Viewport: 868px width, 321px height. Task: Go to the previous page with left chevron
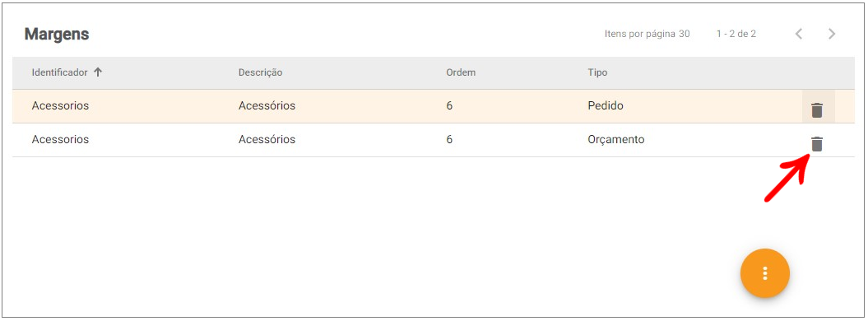point(799,34)
